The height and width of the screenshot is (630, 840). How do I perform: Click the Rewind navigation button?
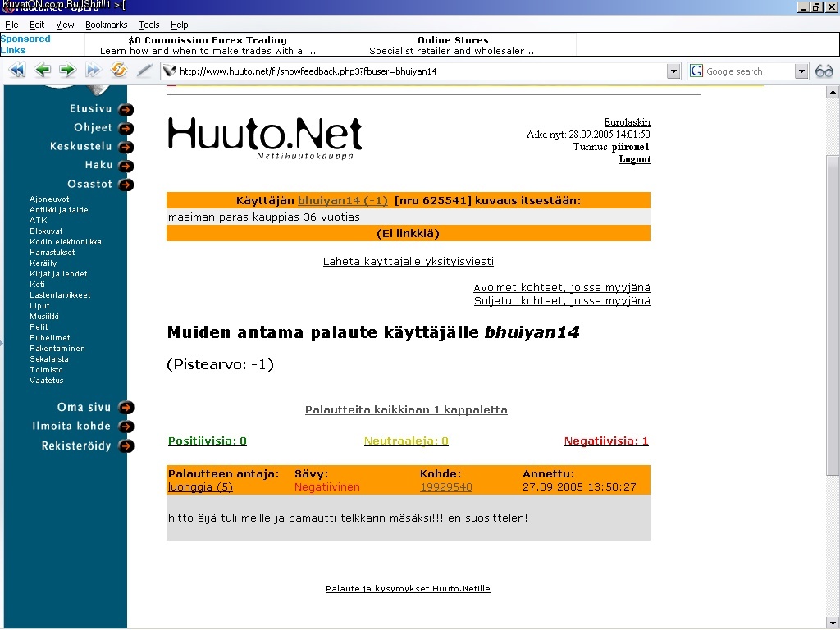pyautogui.click(x=16, y=71)
